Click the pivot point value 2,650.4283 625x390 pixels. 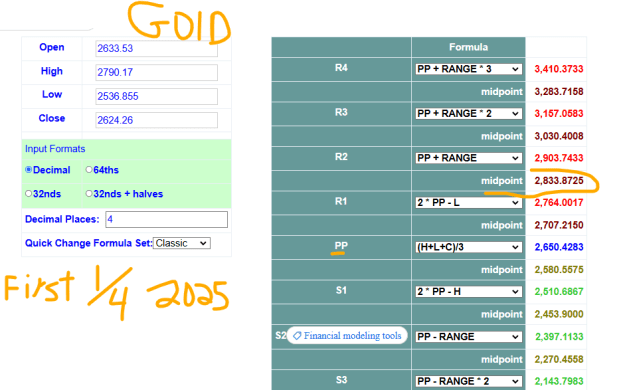(559, 247)
